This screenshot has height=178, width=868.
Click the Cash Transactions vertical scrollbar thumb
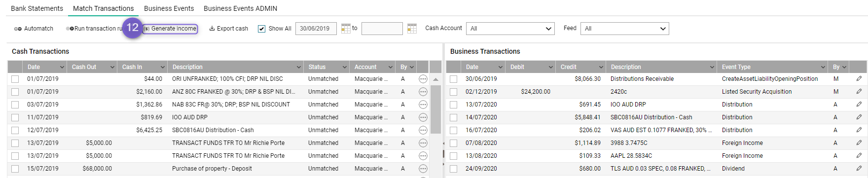pos(435,109)
